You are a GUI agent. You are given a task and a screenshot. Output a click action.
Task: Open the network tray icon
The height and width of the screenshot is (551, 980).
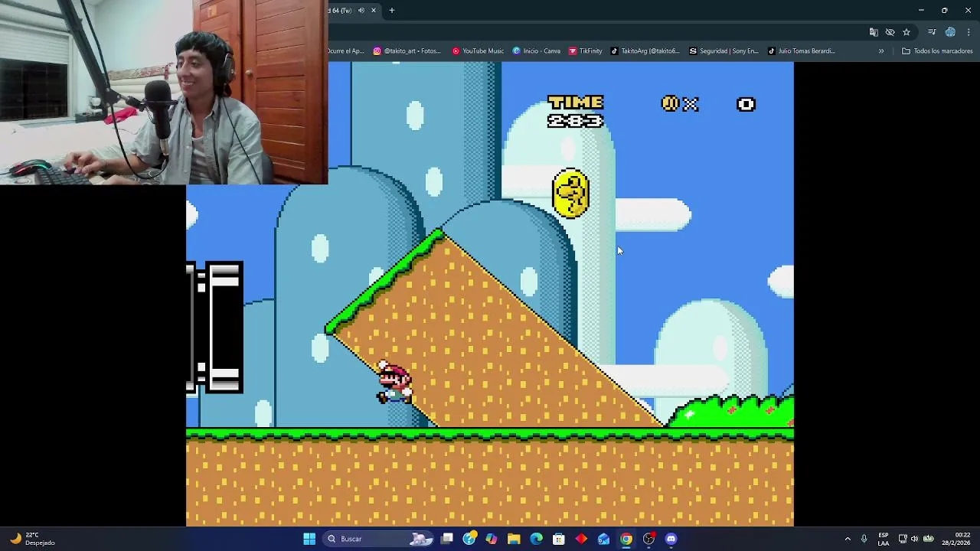903,539
